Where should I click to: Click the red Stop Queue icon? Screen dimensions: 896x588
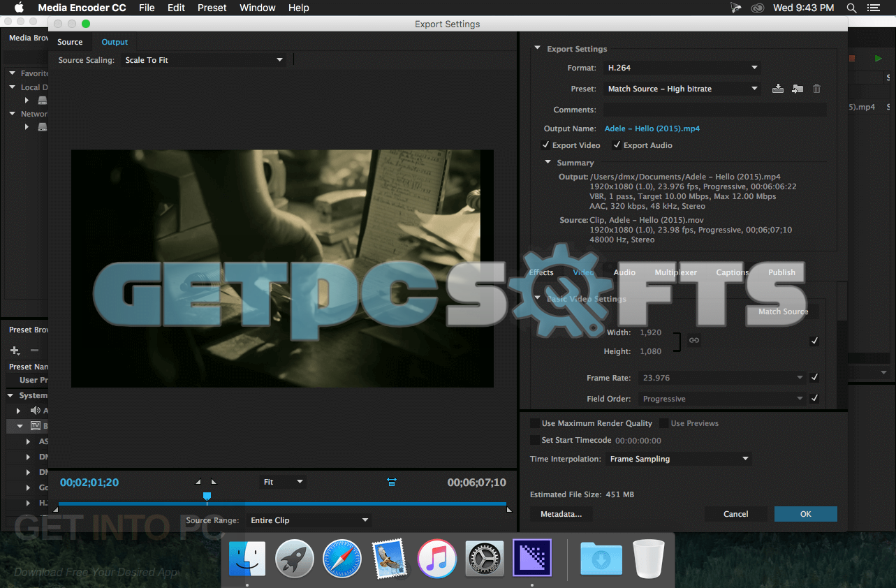pyautogui.click(x=852, y=59)
